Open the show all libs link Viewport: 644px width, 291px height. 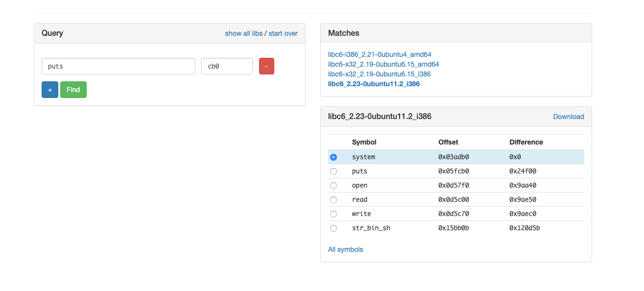pyautogui.click(x=244, y=33)
